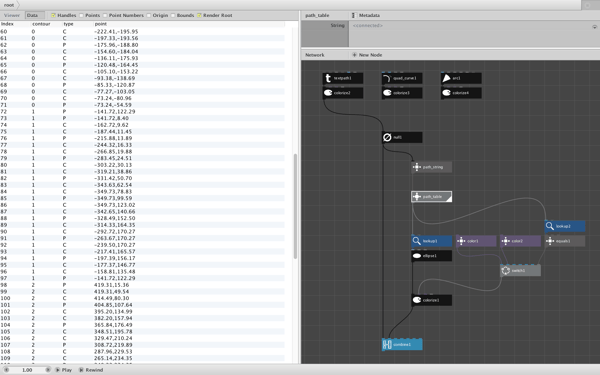Viewport: 600px width, 375px height.
Task: Select the lookup1 magnifier node icon
Action: pyautogui.click(x=417, y=241)
